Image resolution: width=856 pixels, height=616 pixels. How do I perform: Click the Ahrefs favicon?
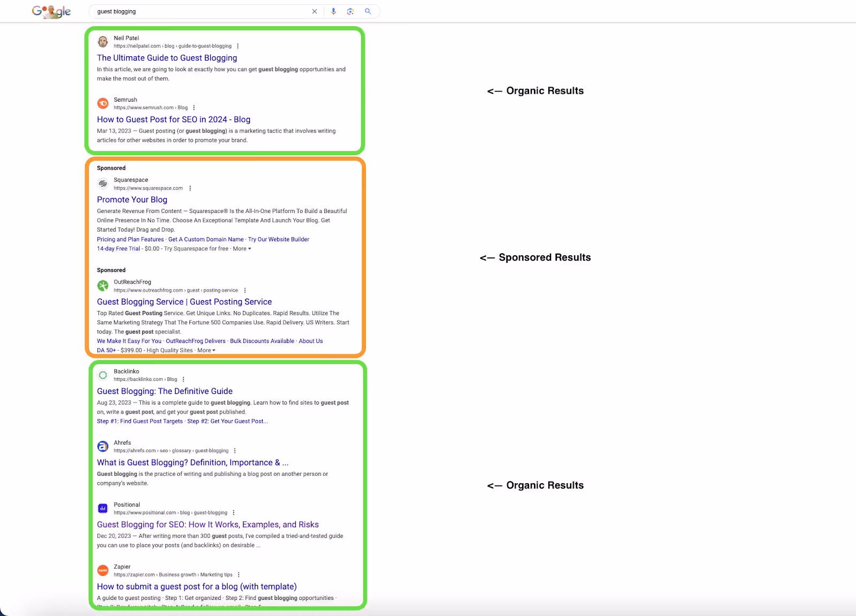103,446
